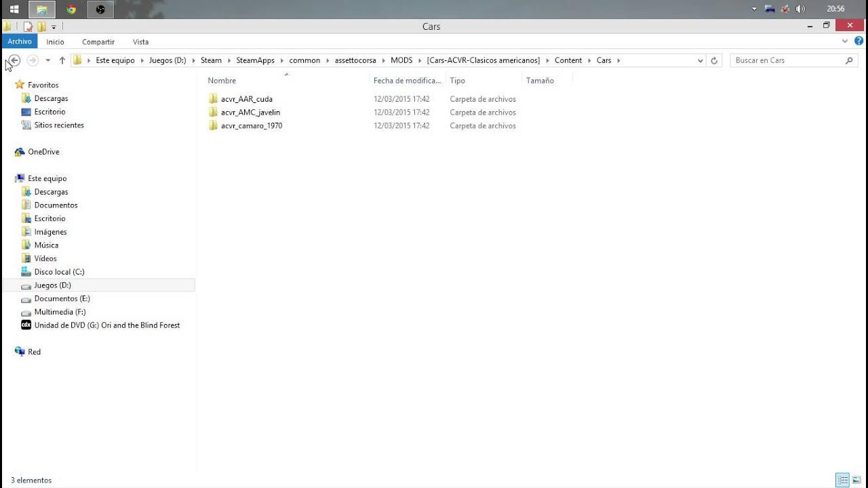Switch to the Vista ribbon tab

pyautogui.click(x=140, y=42)
